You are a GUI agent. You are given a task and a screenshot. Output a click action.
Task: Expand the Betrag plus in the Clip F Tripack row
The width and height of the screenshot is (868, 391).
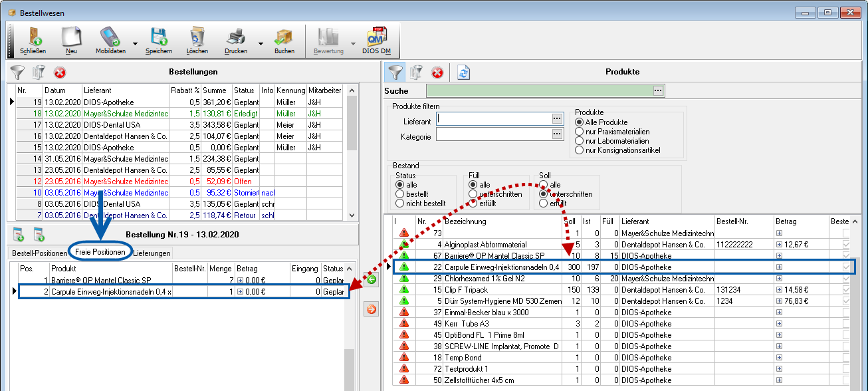779,290
